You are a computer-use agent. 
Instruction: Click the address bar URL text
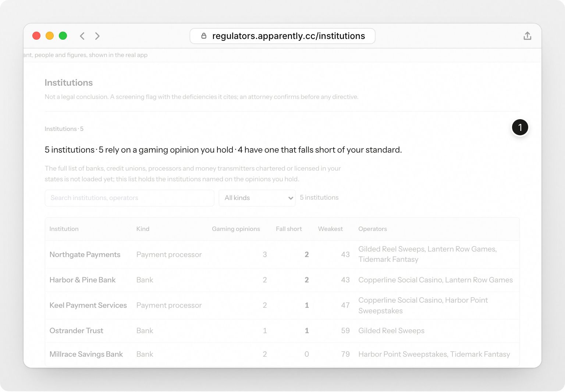point(288,36)
